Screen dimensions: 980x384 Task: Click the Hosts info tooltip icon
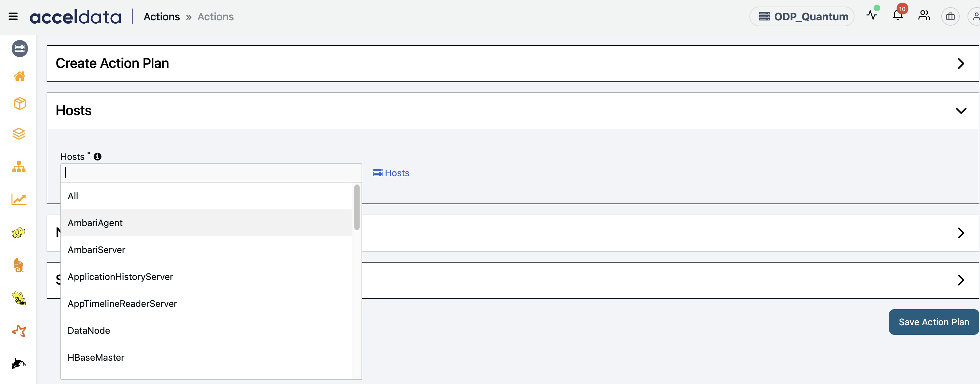tap(98, 157)
